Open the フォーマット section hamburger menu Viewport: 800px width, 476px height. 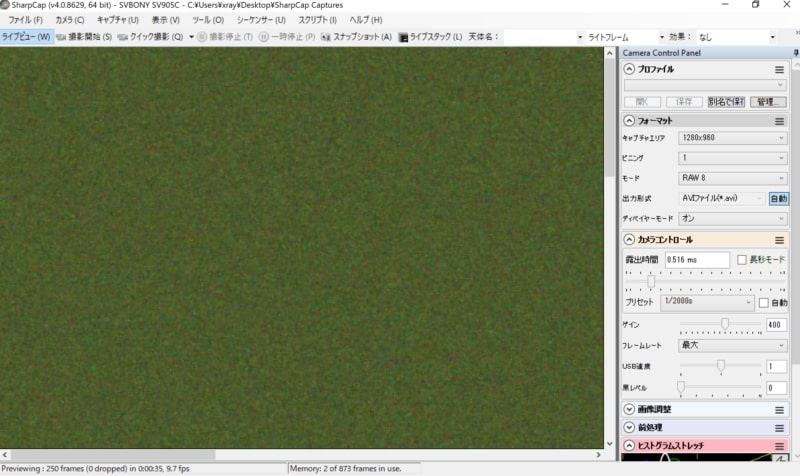click(x=779, y=121)
